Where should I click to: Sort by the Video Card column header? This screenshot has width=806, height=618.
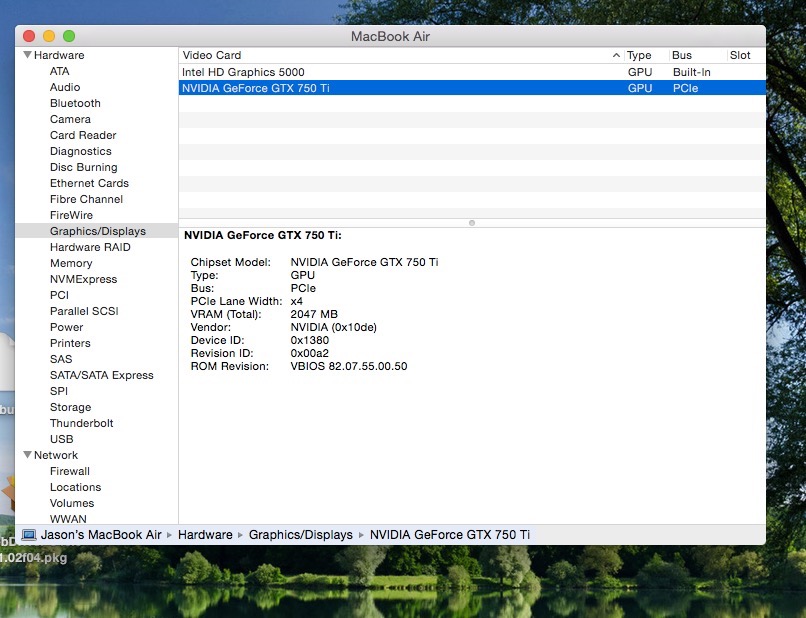(212, 54)
